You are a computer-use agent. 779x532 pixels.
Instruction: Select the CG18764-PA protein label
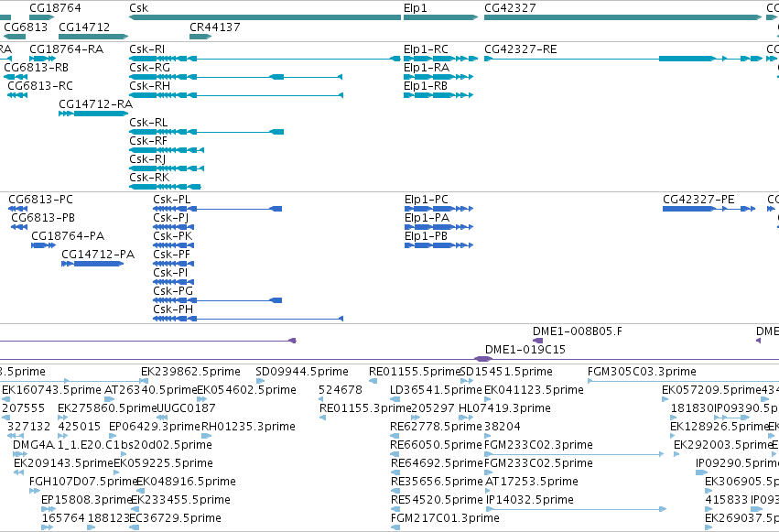point(68,236)
